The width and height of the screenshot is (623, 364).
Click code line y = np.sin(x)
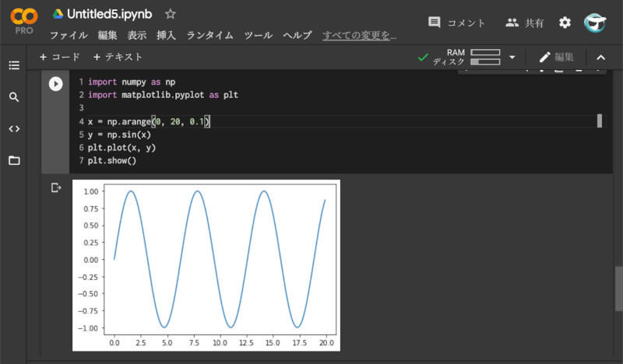tap(119, 135)
